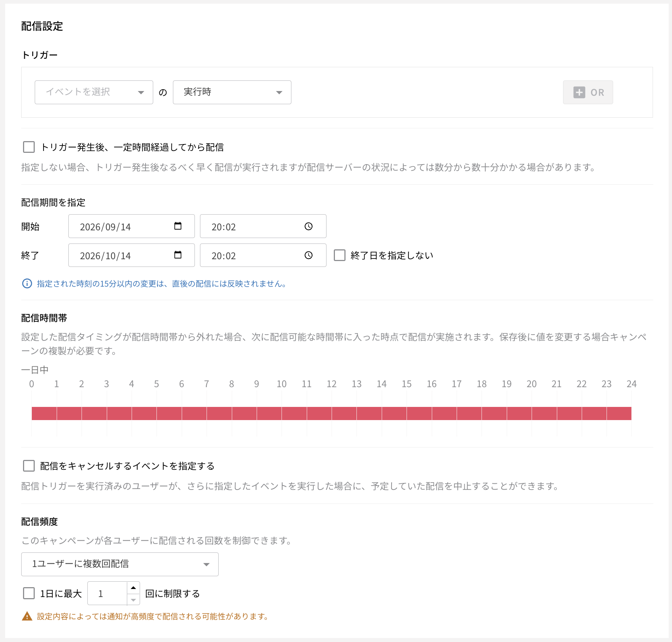The image size is (672, 642).
Task: Click the 指定された時刻の15分以内の変更は notice text
Action: [x=161, y=284]
